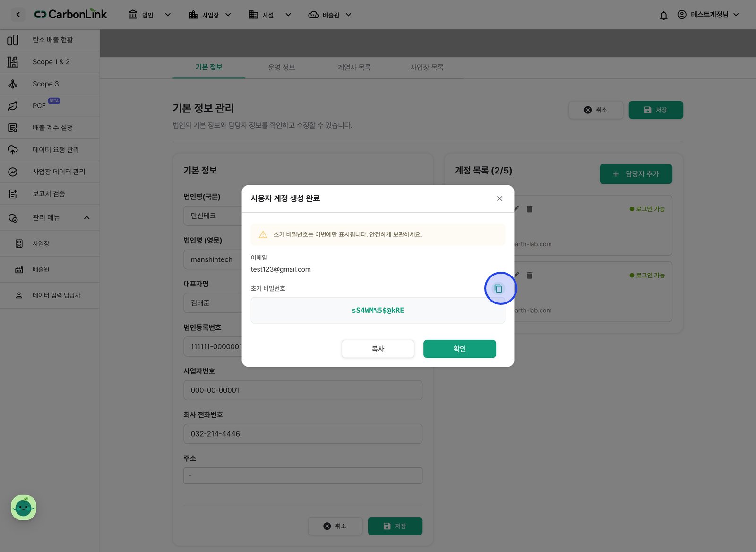Screen dimensions: 756x552
Task: Click the 사업자번호 input field
Action: click(303, 390)
